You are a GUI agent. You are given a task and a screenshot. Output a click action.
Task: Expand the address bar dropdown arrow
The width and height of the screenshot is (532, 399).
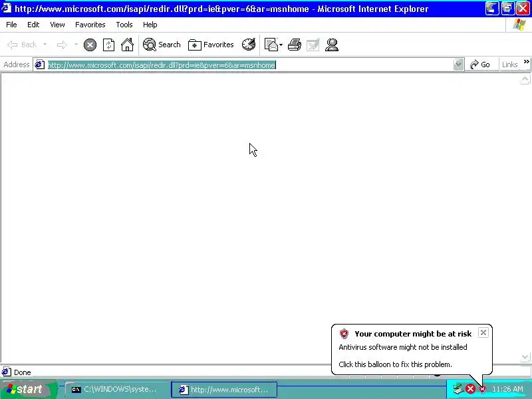(458, 65)
